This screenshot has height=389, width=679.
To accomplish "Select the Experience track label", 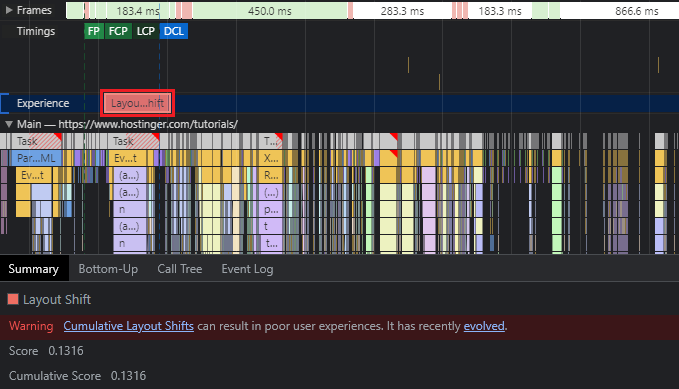I will [x=43, y=103].
